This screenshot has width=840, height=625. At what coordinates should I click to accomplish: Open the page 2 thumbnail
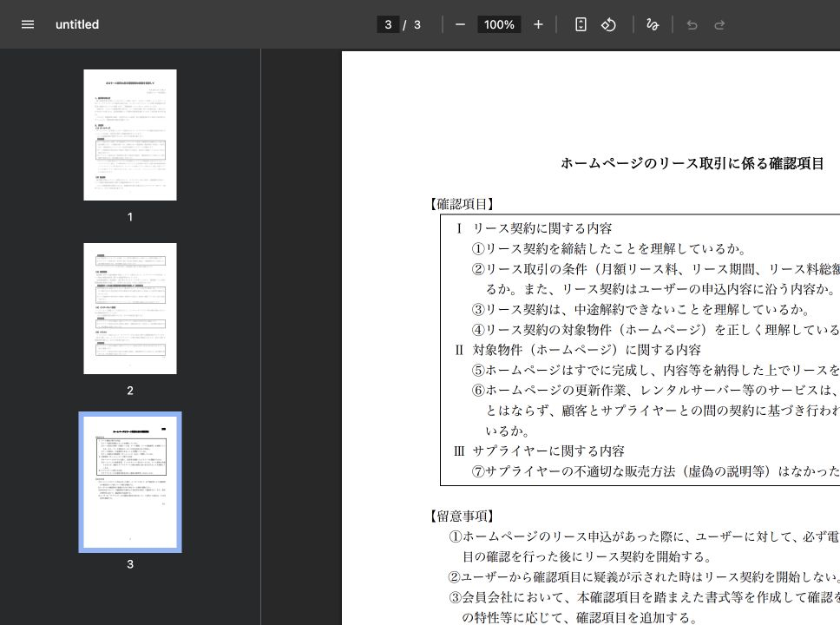tap(130, 309)
